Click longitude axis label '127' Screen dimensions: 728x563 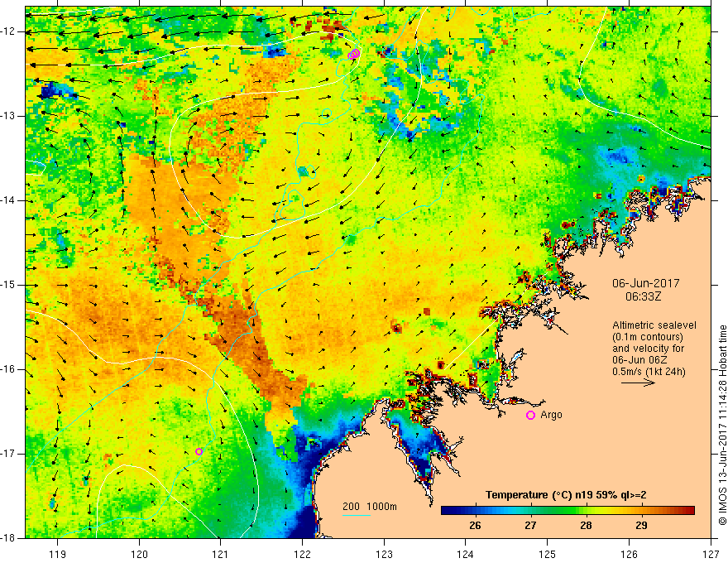pos(711,554)
